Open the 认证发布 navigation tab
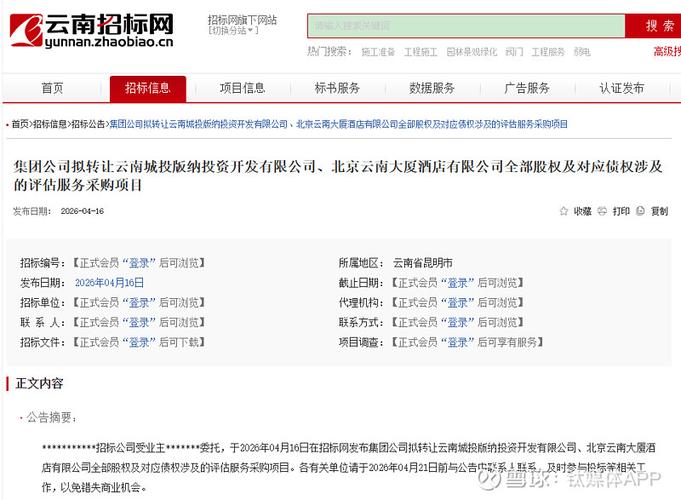The width and height of the screenshot is (681, 500). pyautogui.click(x=621, y=88)
